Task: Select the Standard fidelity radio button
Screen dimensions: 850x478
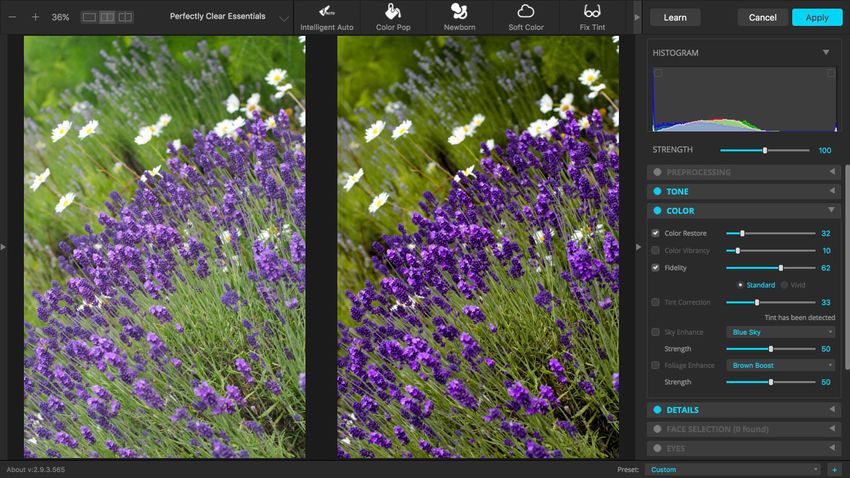Action: click(x=740, y=285)
